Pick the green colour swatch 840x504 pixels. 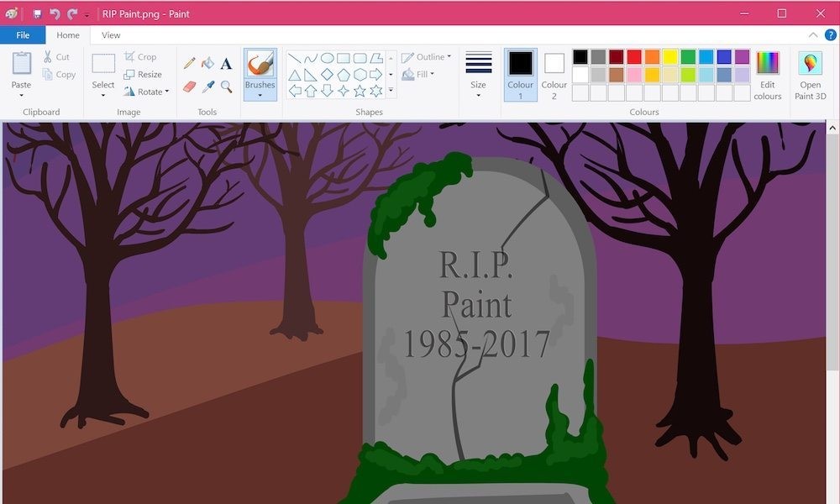(x=689, y=57)
